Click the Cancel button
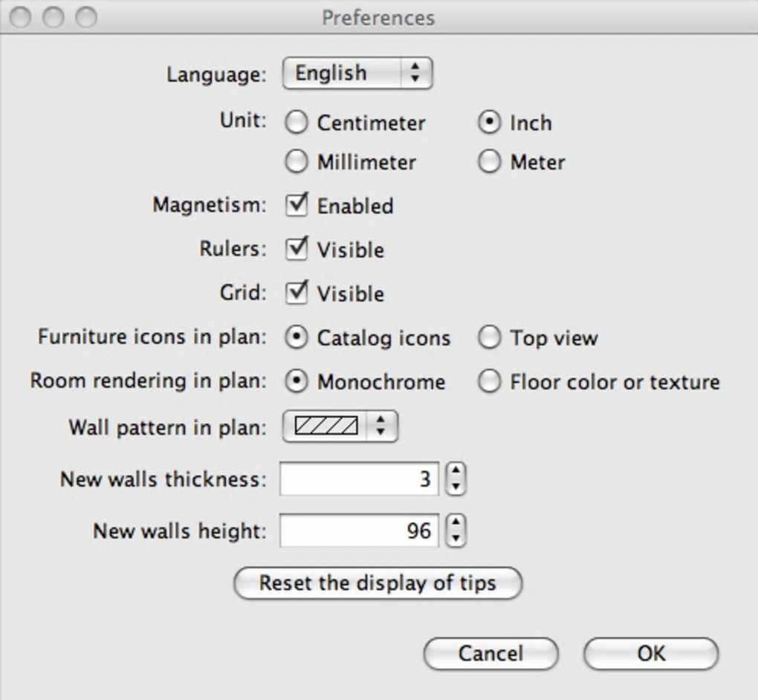 [490, 654]
